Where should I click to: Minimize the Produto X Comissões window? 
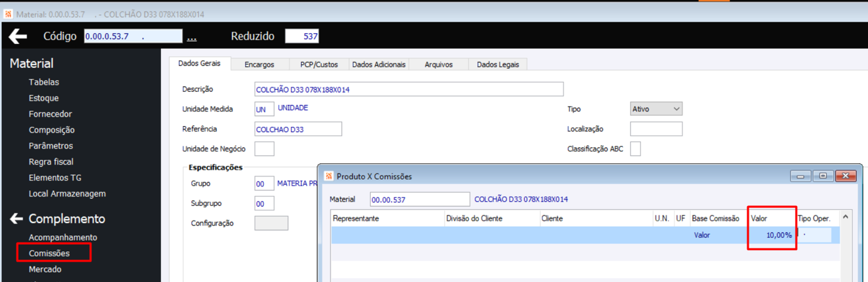point(801,176)
